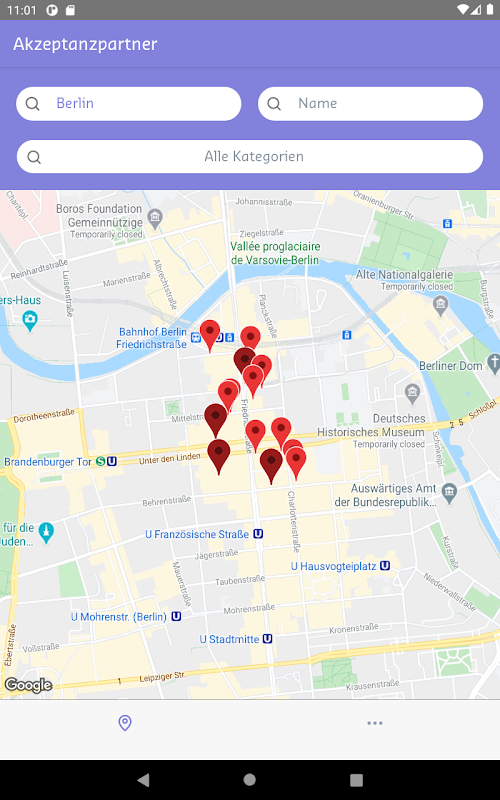Select red pin left of Bahnhof Friedrichstraße icons
Viewport: 500px width, 800px height.
[x=210, y=336]
